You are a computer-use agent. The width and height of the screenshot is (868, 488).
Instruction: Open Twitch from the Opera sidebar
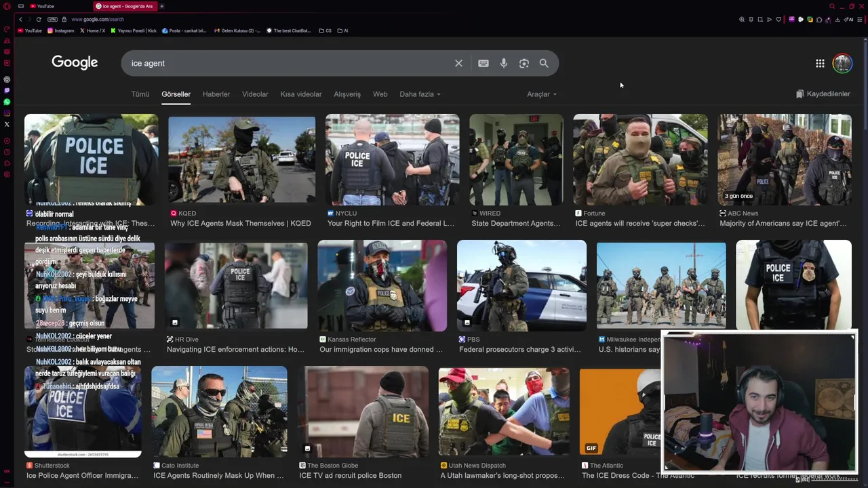click(x=7, y=90)
